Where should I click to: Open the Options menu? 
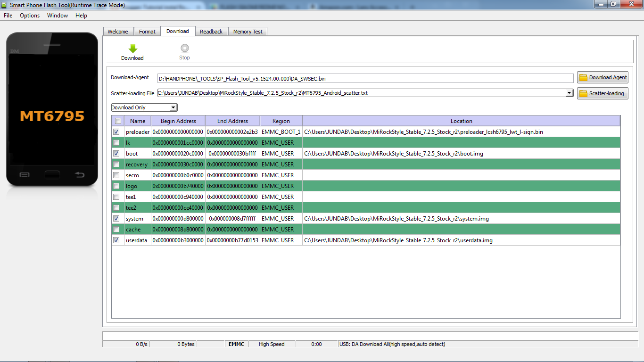pos(30,16)
